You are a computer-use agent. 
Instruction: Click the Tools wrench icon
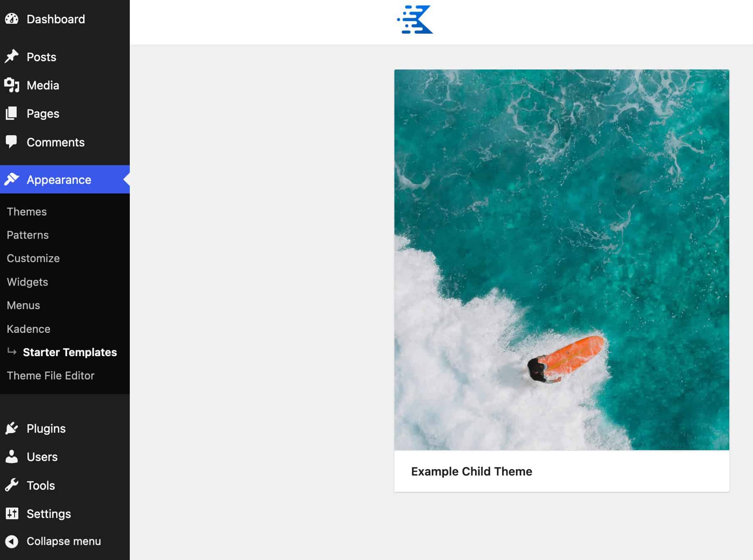[x=12, y=485]
